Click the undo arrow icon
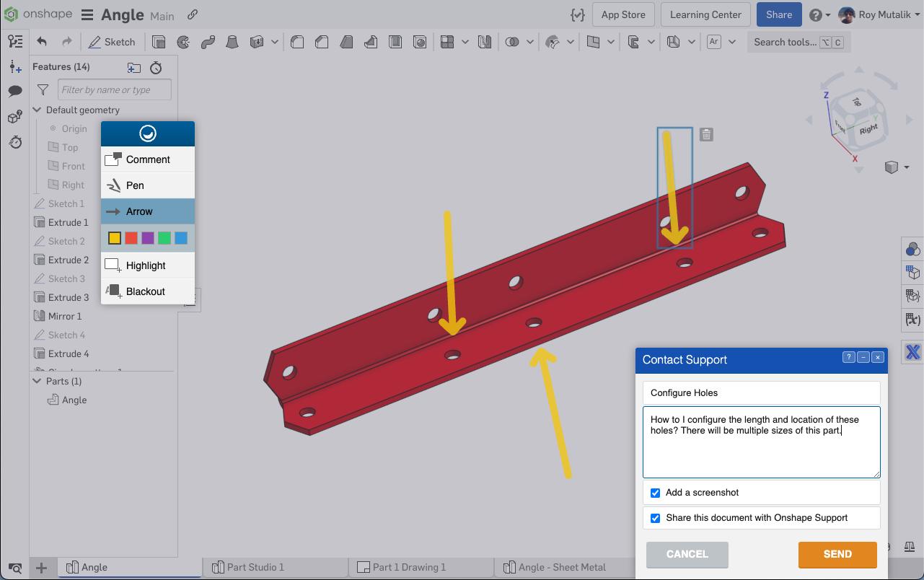The image size is (924, 580). [42, 42]
